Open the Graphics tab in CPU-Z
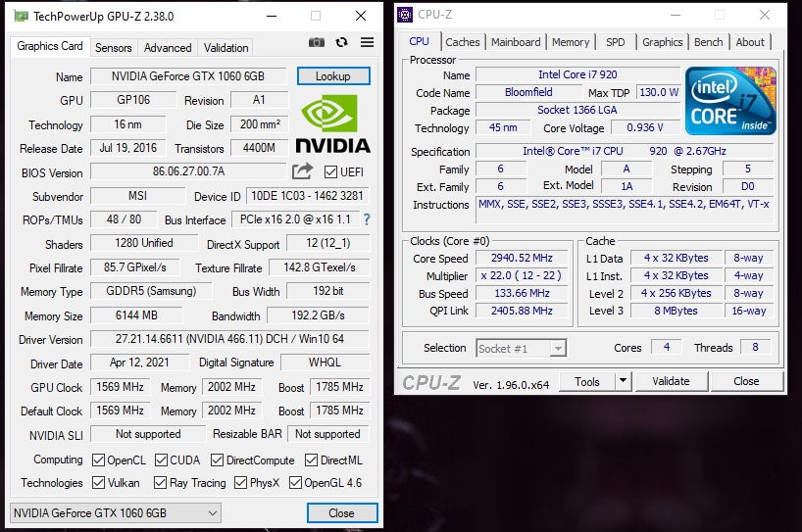Image resolution: width=802 pixels, height=532 pixels. pyautogui.click(x=663, y=42)
